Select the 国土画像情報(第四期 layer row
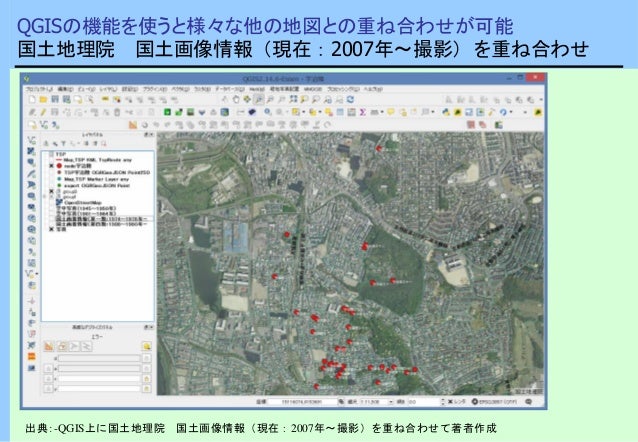 pos(101,224)
